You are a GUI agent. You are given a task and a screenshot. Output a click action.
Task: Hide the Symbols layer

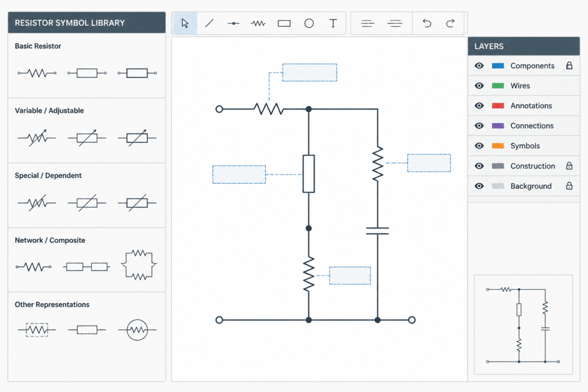point(479,146)
